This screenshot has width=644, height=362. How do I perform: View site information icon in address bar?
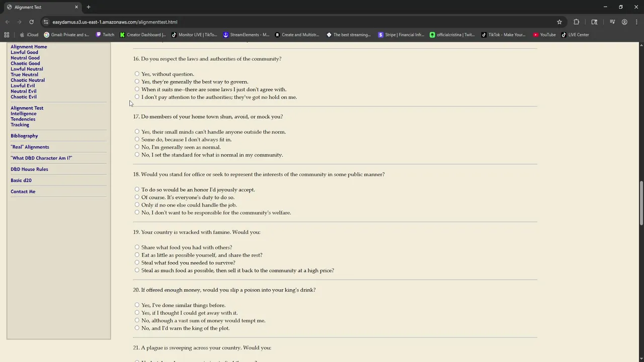pyautogui.click(x=46, y=22)
